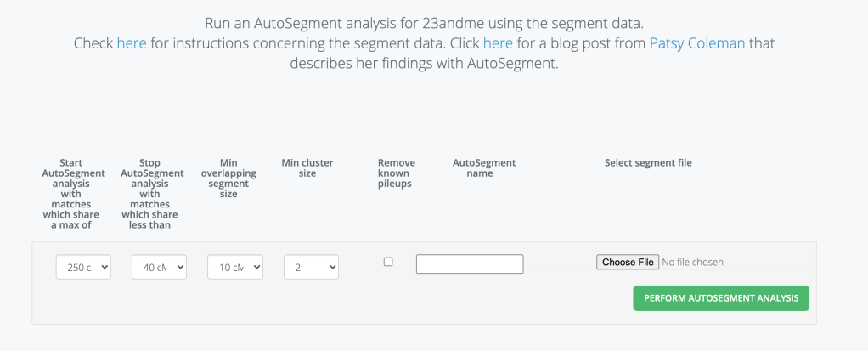868x351 pixels.
Task: Click the 'Remove known pileups' column label
Action: coord(396,173)
